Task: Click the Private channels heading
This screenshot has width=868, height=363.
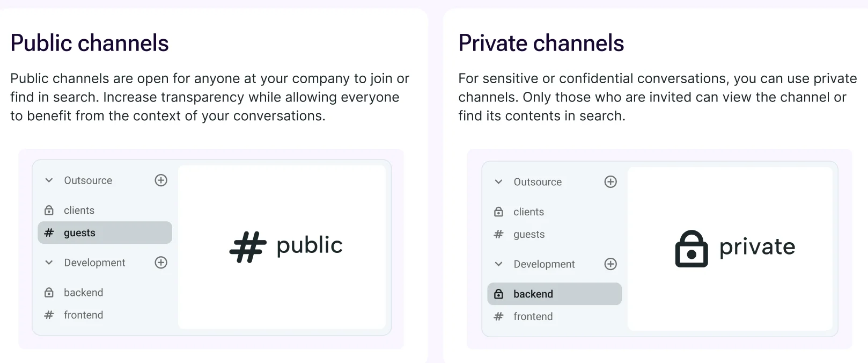Action: point(541,42)
